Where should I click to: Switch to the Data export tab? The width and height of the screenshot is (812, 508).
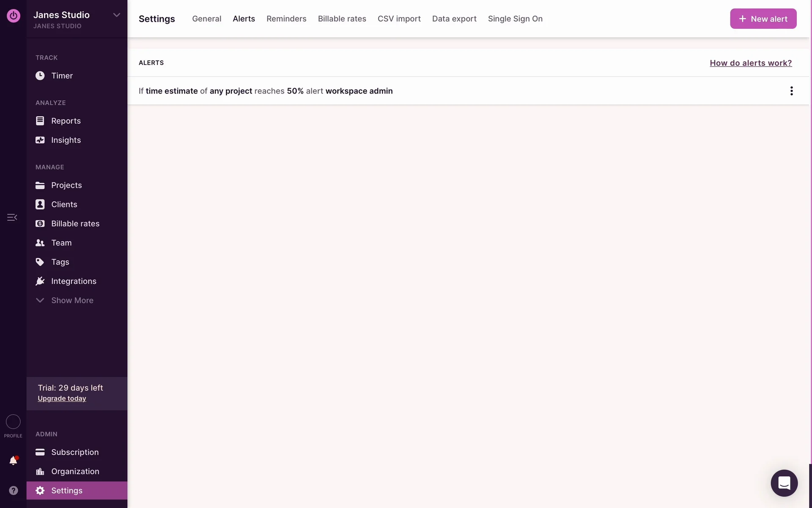pos(454,19)
